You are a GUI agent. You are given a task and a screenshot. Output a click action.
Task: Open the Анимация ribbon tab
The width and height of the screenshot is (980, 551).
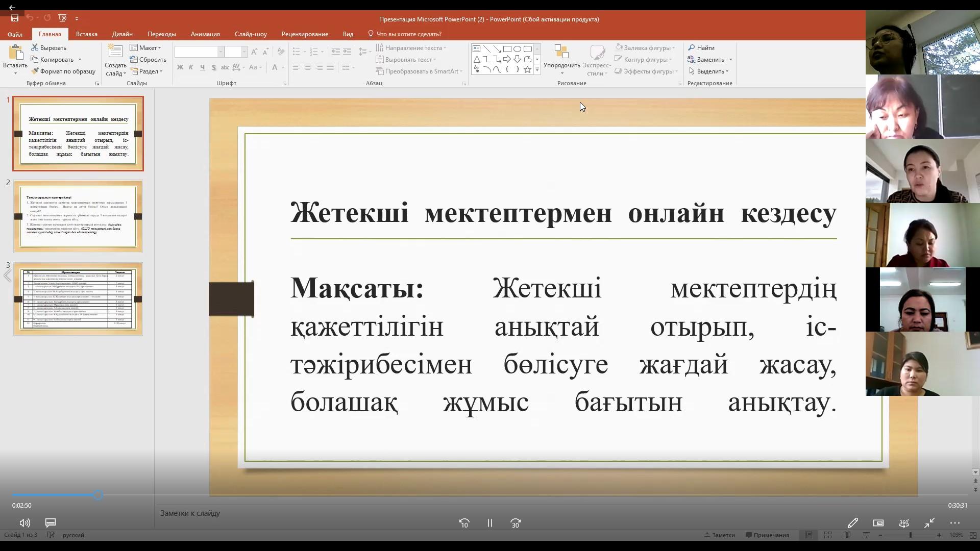(x=205, y=34)
